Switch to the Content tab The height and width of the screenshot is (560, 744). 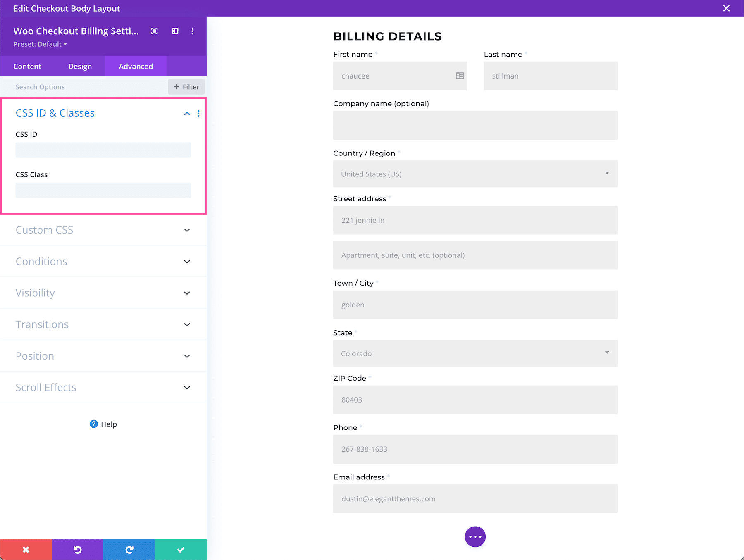pyautogui.click(x=27, y=66)
